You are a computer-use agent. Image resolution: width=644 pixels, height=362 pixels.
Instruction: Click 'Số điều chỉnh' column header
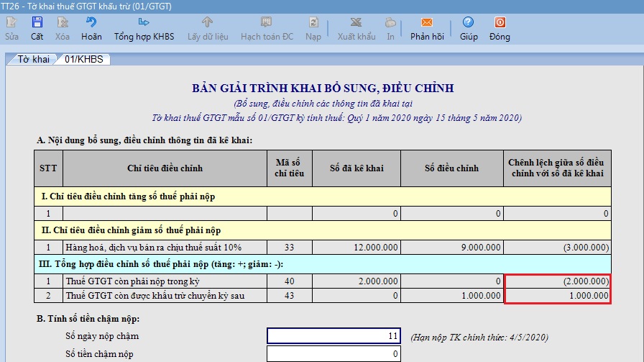tap(452, 168)
